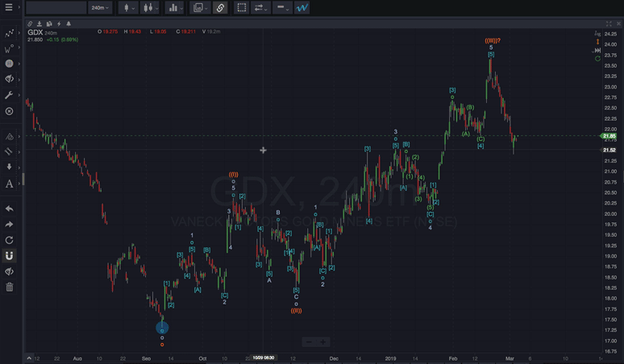624x364 pixels.
Task: Click the copy documents icon in chart header
Action: [x=49, y=24]
